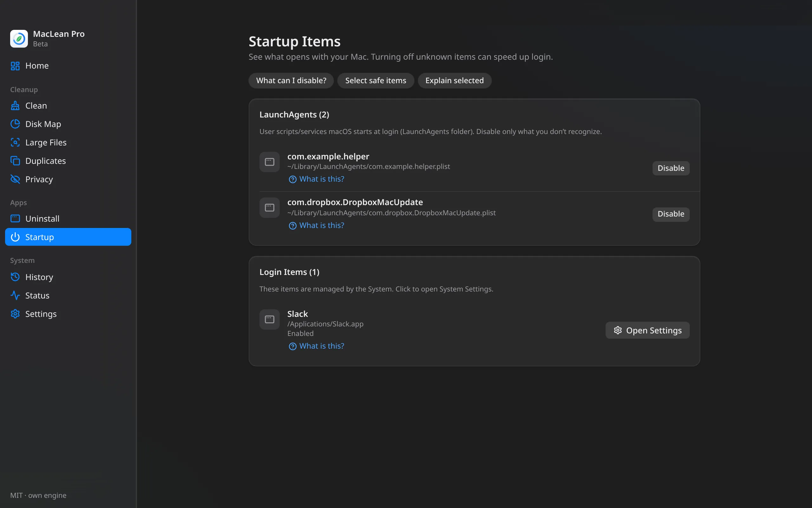Click the com.example.helper item icon

(269, 162)
